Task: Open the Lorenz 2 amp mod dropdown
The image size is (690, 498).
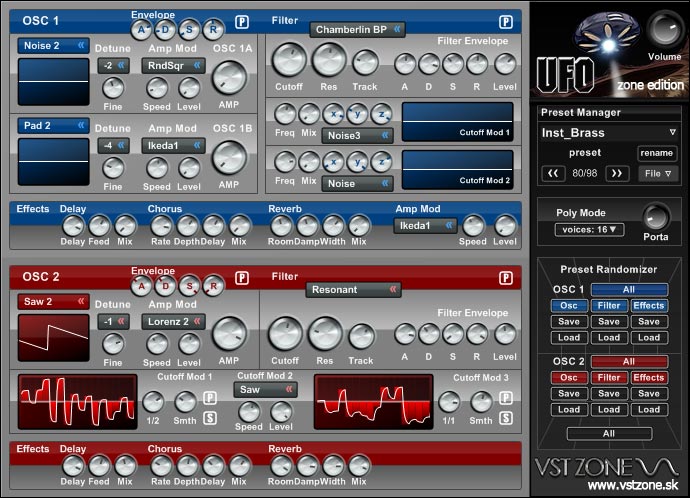Action: click(x=174, y=322)
